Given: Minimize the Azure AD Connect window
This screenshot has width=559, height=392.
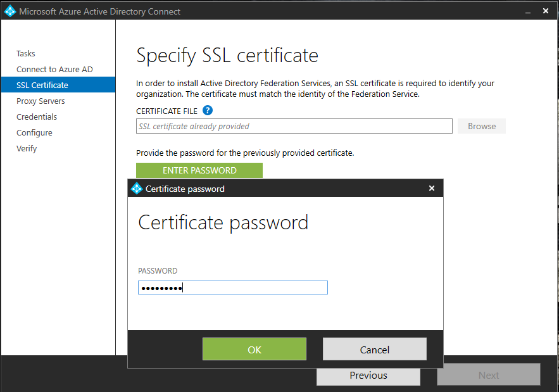Looking at the screenshot, I should pos(527,11).
